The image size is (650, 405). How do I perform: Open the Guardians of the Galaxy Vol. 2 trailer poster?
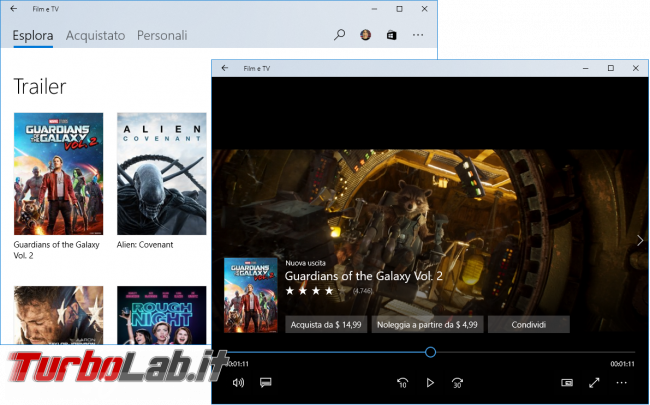pyautogui.click(x=58, y=174)
